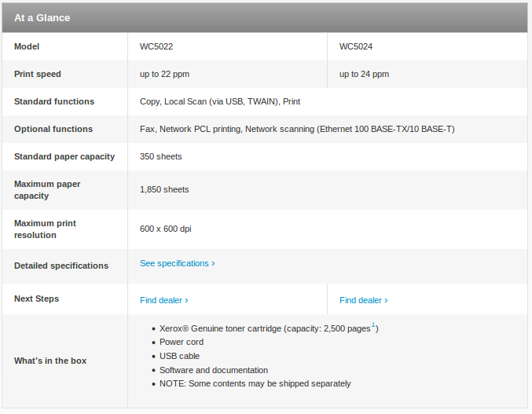The height and width of the screenshot is (414, 532).
Task: Open the See specifications link
Action: point(177,263)
